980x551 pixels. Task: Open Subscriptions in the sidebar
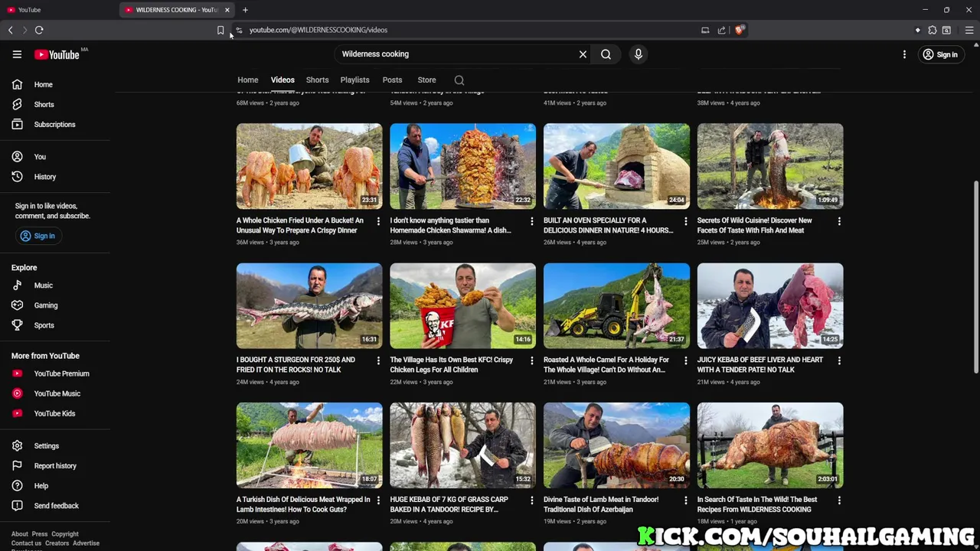tap(55, 125)
